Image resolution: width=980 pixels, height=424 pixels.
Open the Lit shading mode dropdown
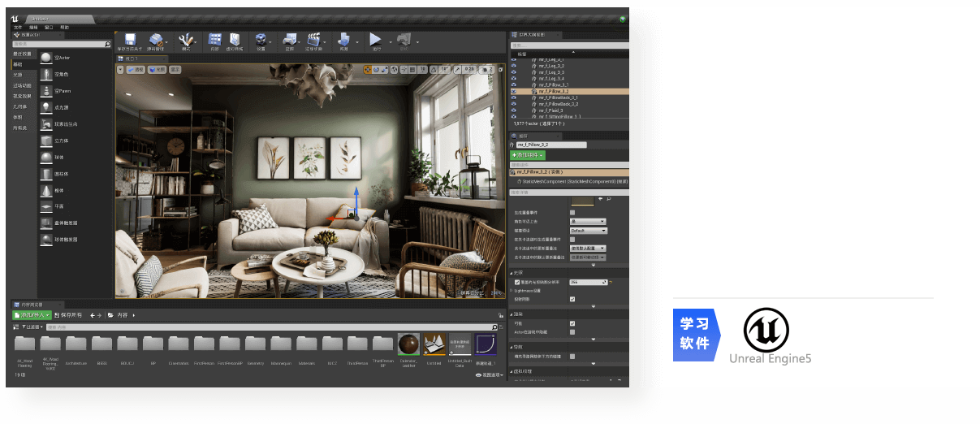[157, 70]
